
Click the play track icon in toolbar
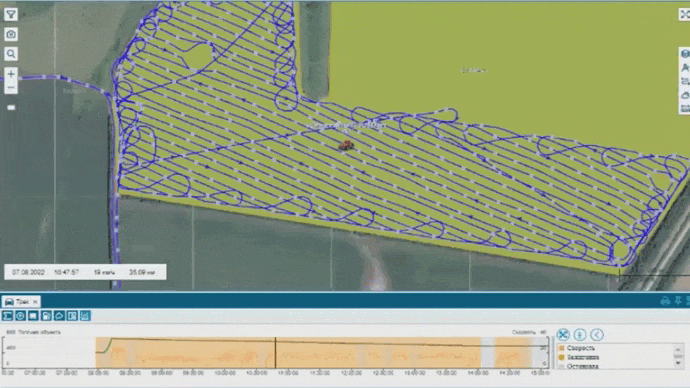pyautogui.click(x=20, y=316)
